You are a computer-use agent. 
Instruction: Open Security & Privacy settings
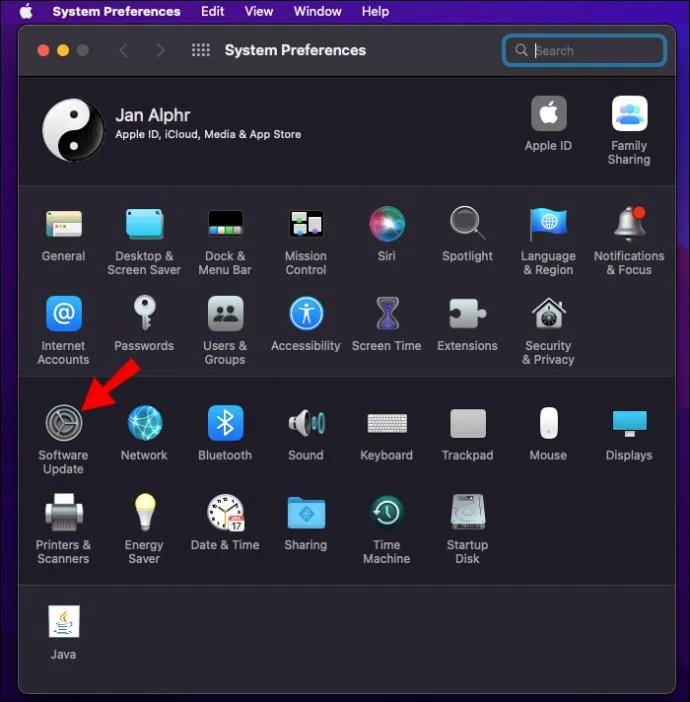pos(549,313)
